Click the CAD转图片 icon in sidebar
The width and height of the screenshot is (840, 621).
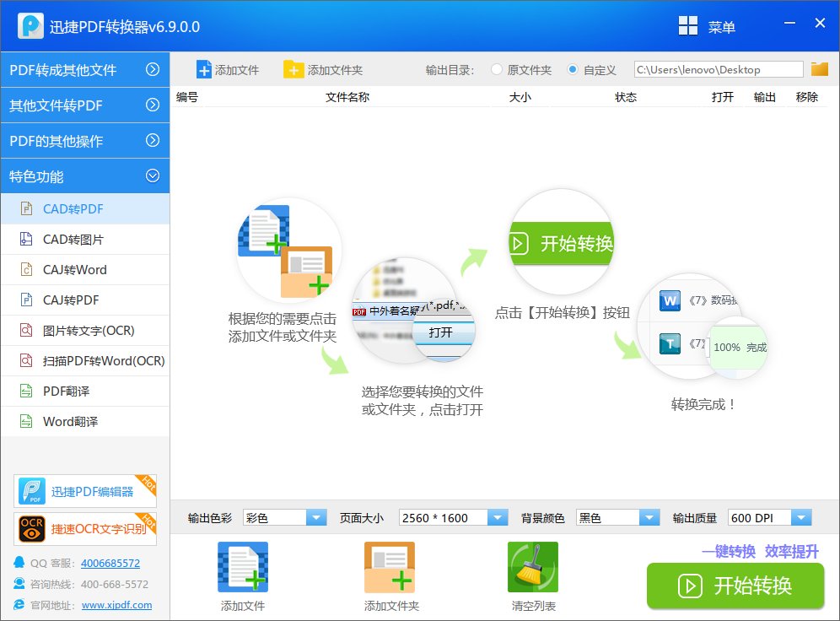26,239
